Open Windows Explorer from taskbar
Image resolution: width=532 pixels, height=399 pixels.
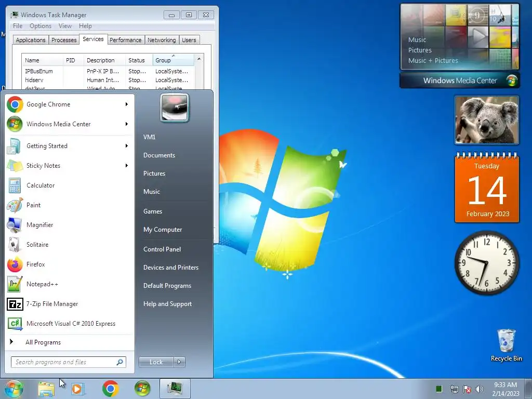46,389
